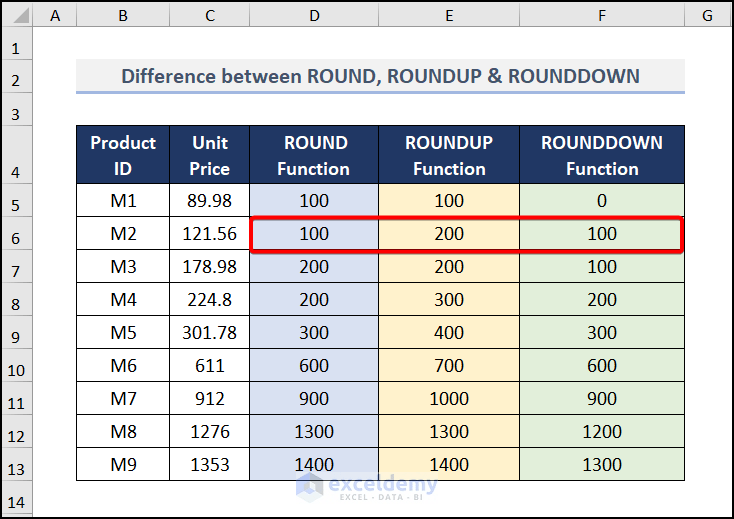734x519 pixels.
Task: Select column G header
Action: pos(707,15)
